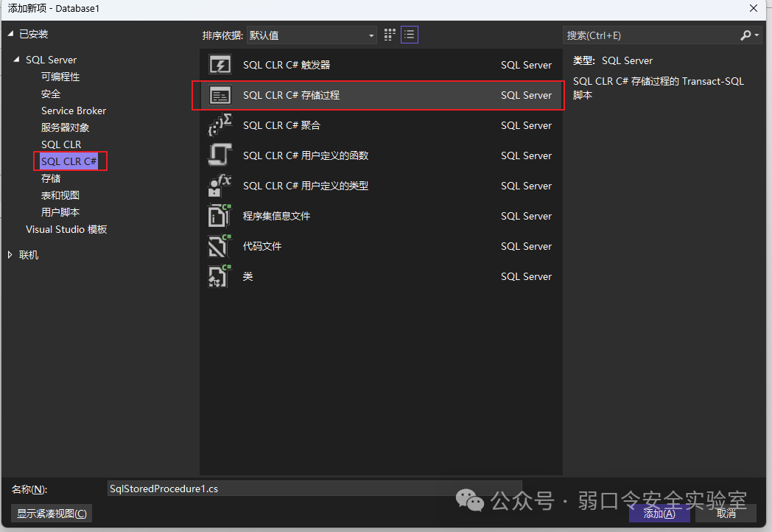Click the 名称 field with SqlStoredProcedure1.cs
Image resolution: width=772 pixels, height=532 pixels.
coord(314,489)
